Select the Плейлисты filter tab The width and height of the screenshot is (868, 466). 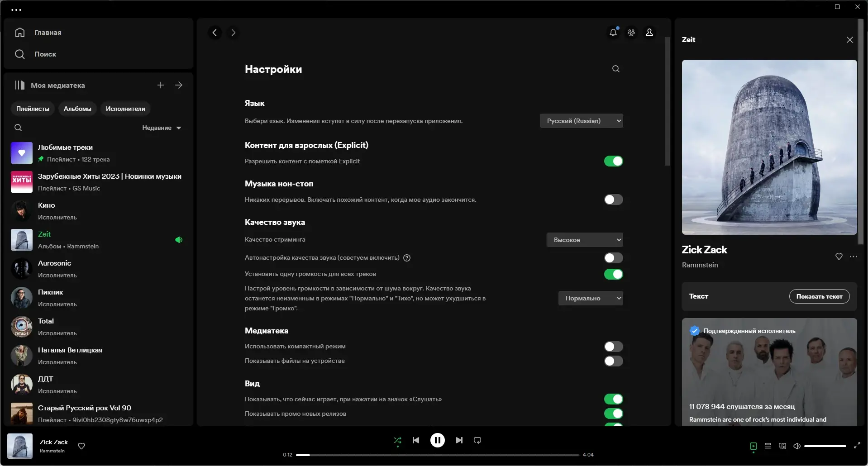coord(33,109)
